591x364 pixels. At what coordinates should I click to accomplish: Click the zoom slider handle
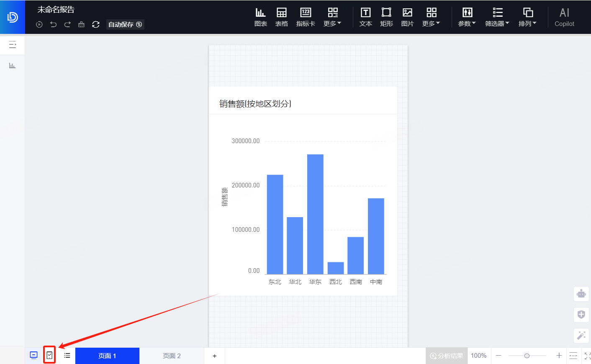[527, 356]
